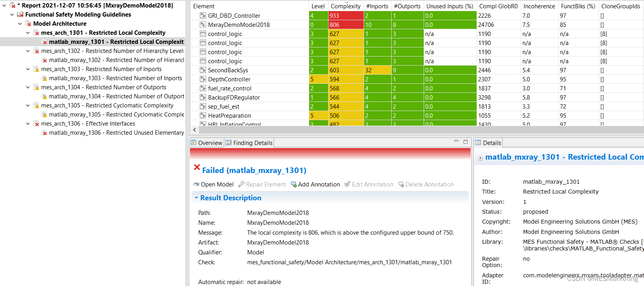644x286 pixels.
Task: Click Add Annotation link
Action: coord(319,184)
